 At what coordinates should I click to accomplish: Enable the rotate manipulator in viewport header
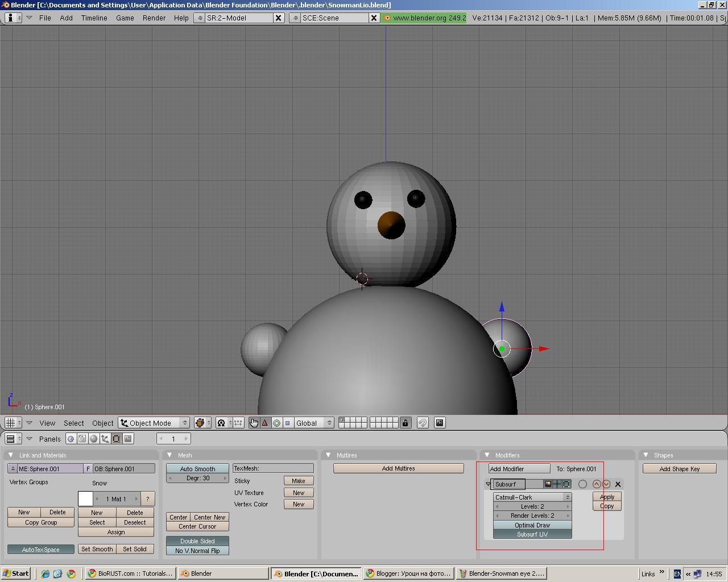(x=276, y=423)
